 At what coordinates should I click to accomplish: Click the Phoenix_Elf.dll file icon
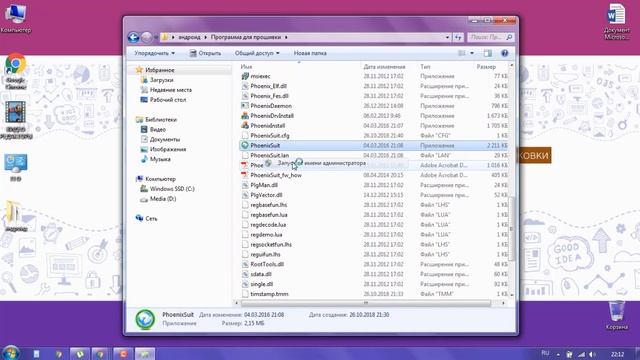click(x=245, y=86)
